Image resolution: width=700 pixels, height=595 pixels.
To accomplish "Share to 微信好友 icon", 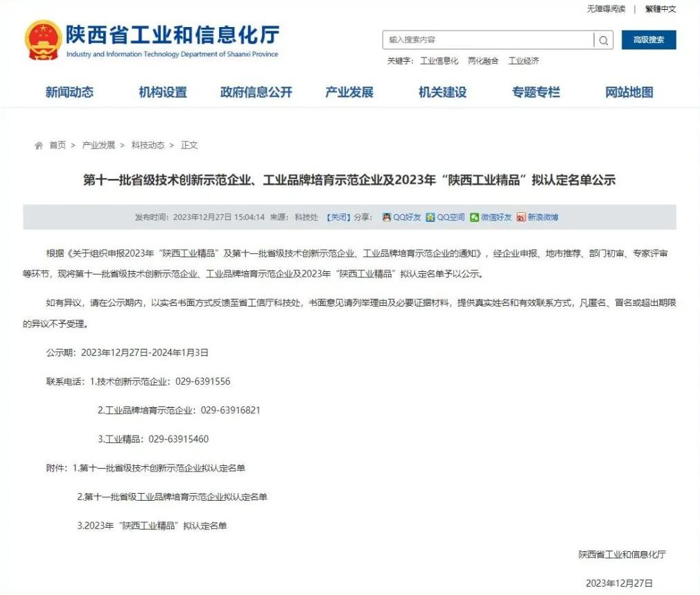I will click(x=474, y=217).
